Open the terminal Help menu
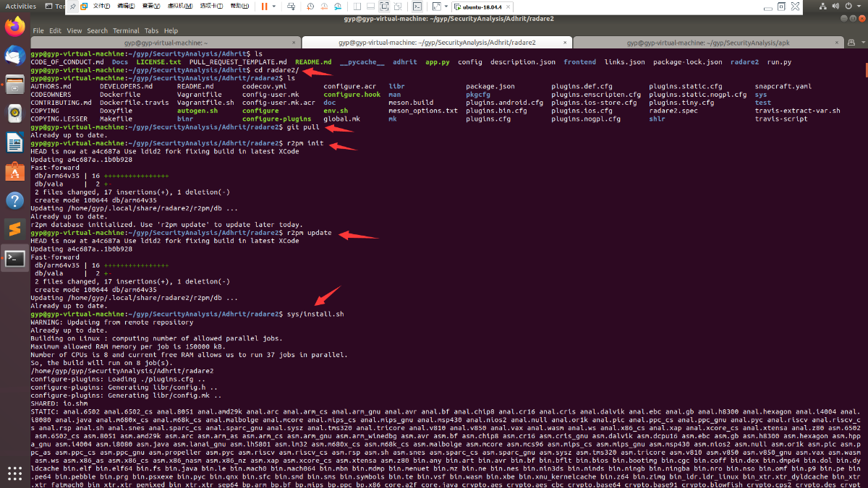This screenshot has height=488, width=868. pyautogui.click(x=171, y=31)
